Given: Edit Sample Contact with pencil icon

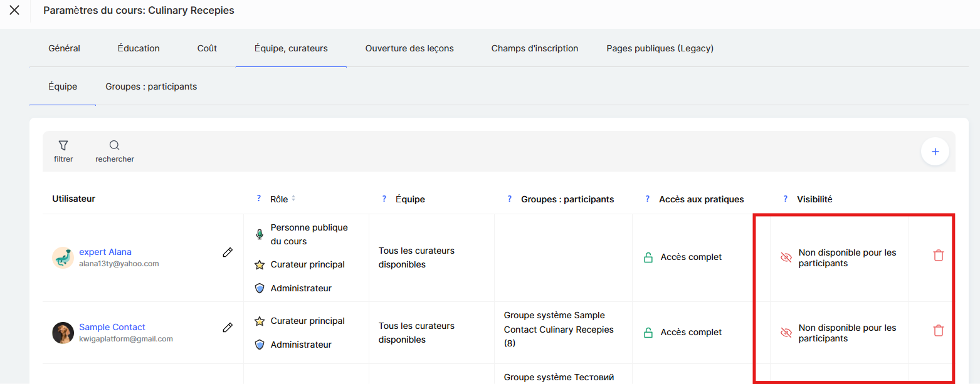Looking at the screenshot, I should click(228, 327).
